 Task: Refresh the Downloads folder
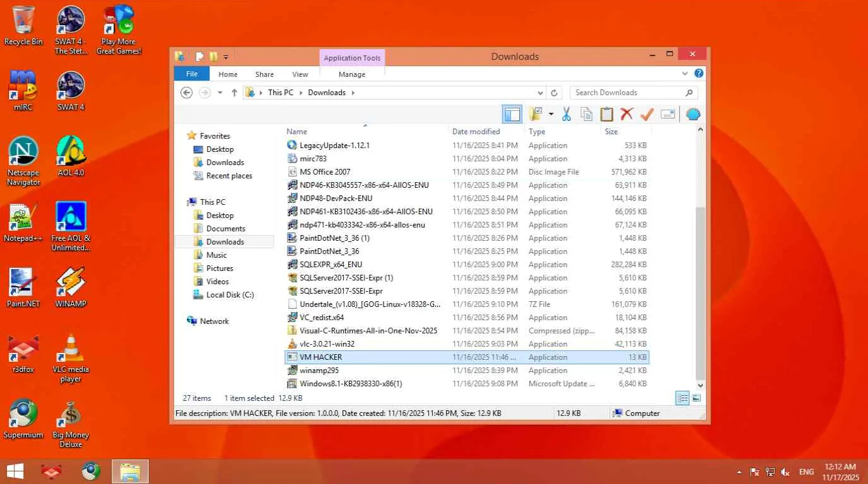[x=554, y=93]
